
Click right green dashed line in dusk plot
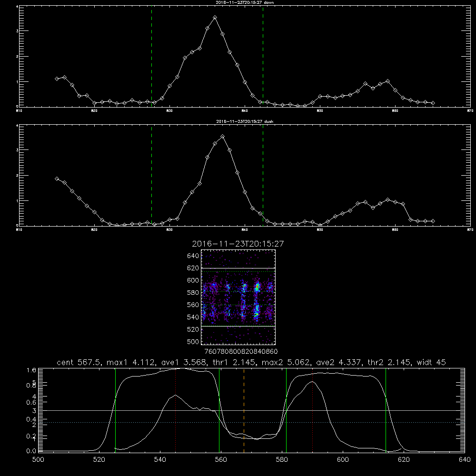[263, 175]
